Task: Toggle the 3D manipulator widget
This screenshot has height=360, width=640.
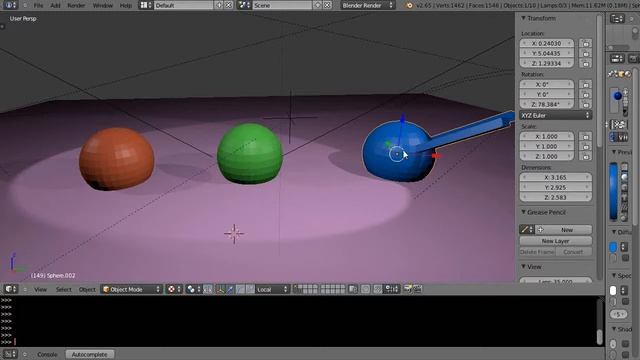Action: pos(220,289)
